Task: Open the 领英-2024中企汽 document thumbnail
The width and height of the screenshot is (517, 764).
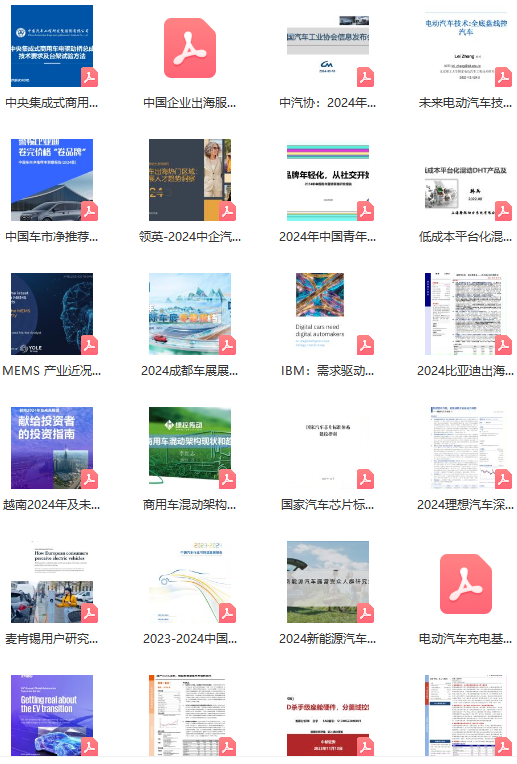Action: pos(190,180)
